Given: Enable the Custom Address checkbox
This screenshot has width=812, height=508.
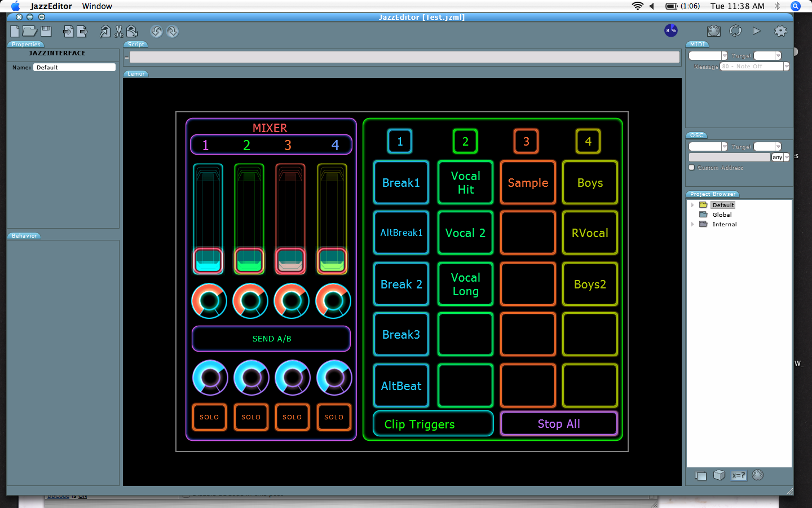Looking at the screenshot, I should [x=692, y=168].
